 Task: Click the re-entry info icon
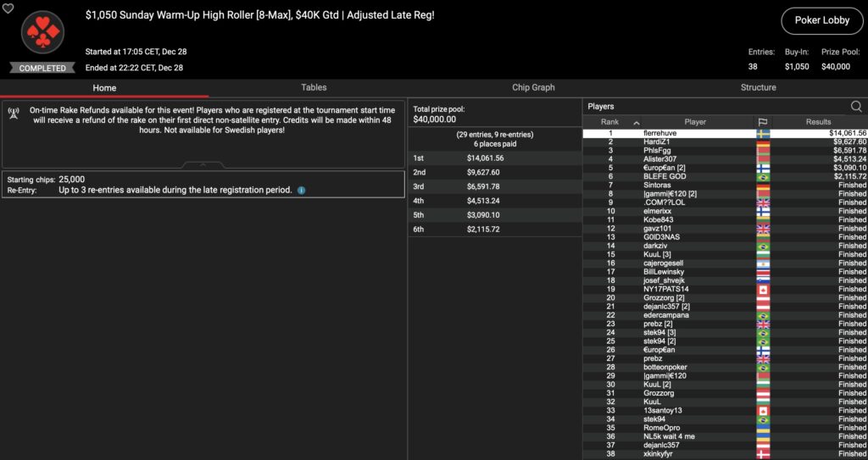(302, 190)
